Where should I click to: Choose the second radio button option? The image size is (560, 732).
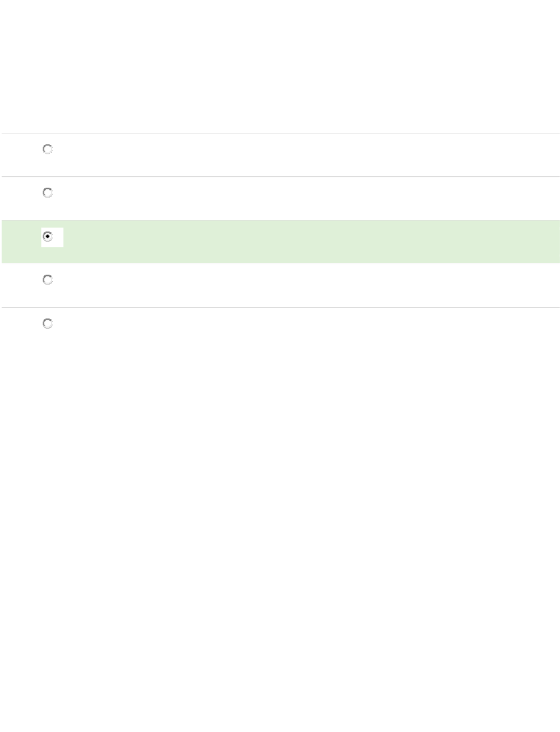[x=48, y=193]
